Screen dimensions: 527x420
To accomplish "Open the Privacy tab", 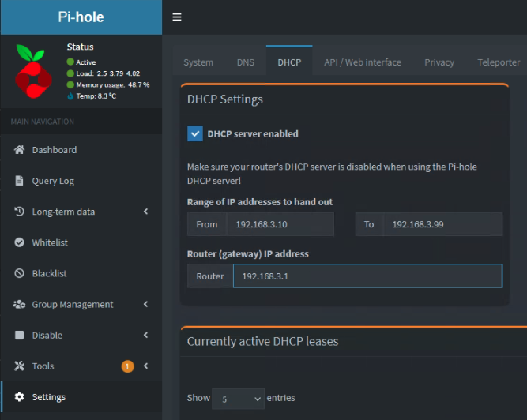I will (439, 62).
